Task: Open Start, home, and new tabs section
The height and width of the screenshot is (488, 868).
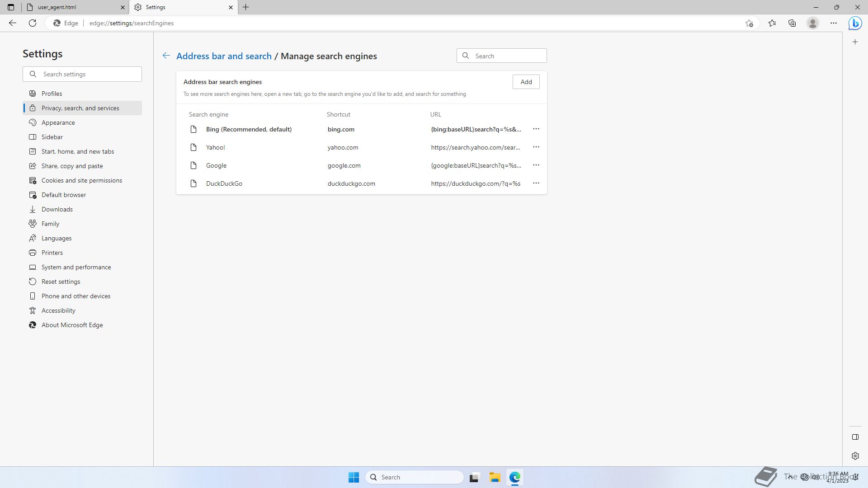Action: (x=82, y=151)
